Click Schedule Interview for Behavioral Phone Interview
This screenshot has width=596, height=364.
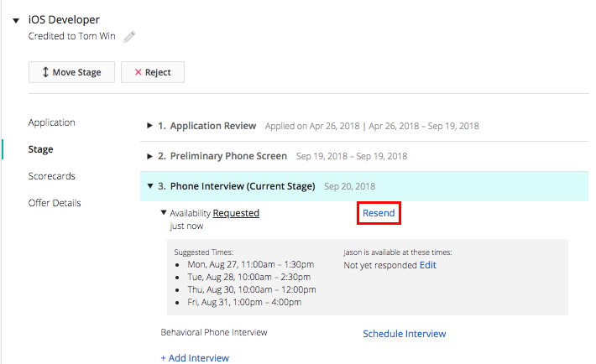(x=405, y=334)
